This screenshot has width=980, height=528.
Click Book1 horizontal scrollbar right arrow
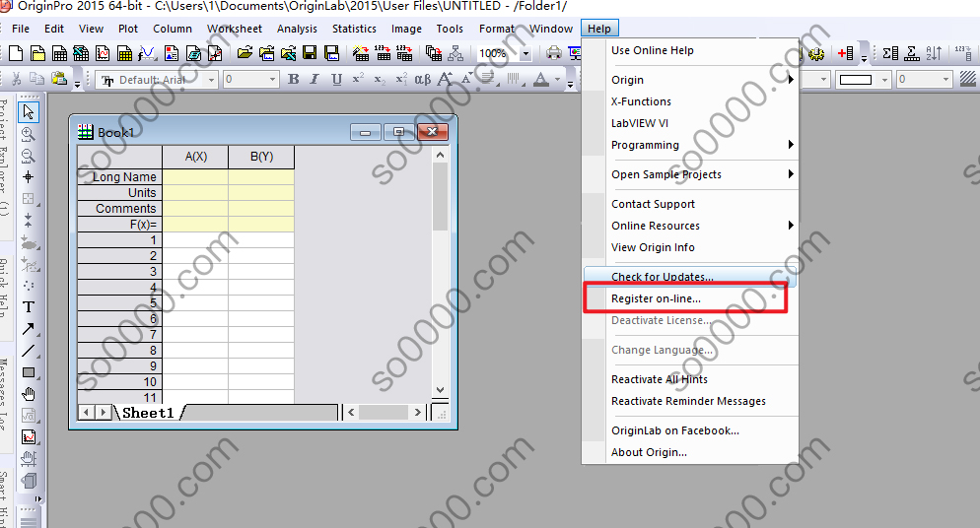(x=417, y=412)
